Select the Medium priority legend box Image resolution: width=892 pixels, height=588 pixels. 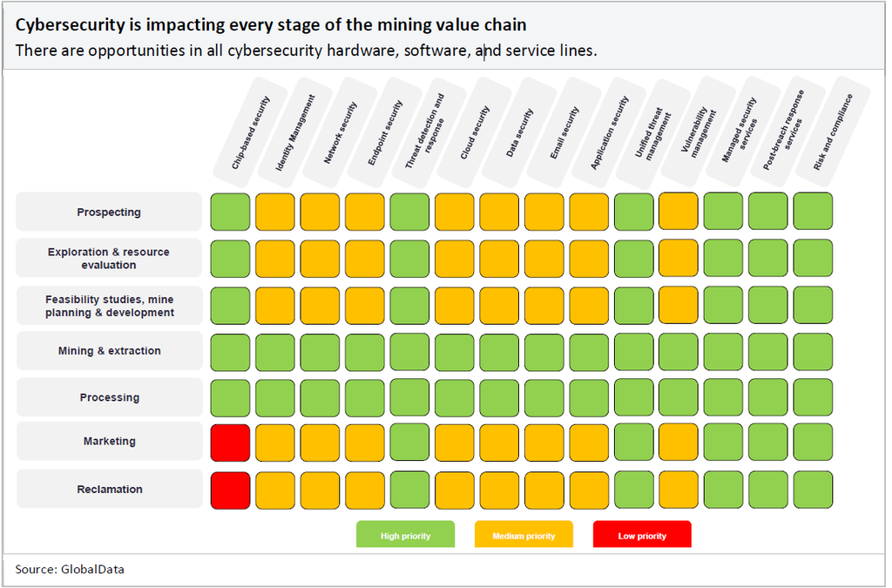coord(524,535)
